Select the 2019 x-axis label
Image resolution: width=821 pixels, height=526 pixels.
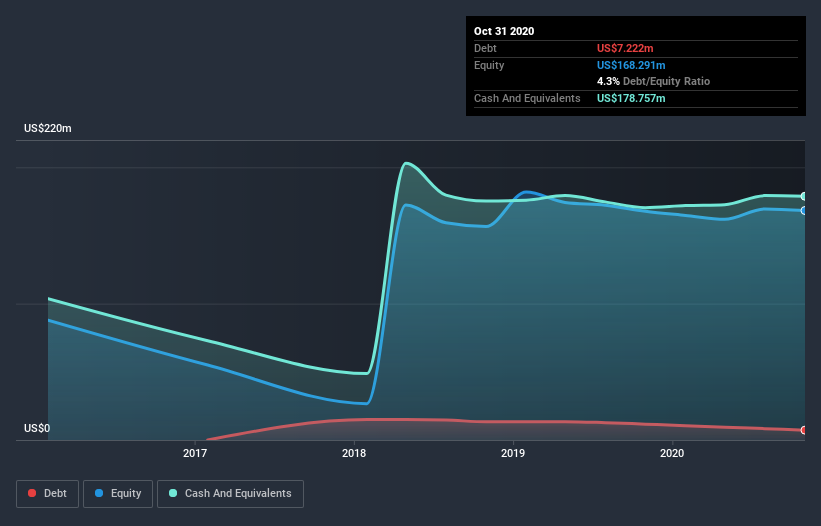click(x=513, y=453)
